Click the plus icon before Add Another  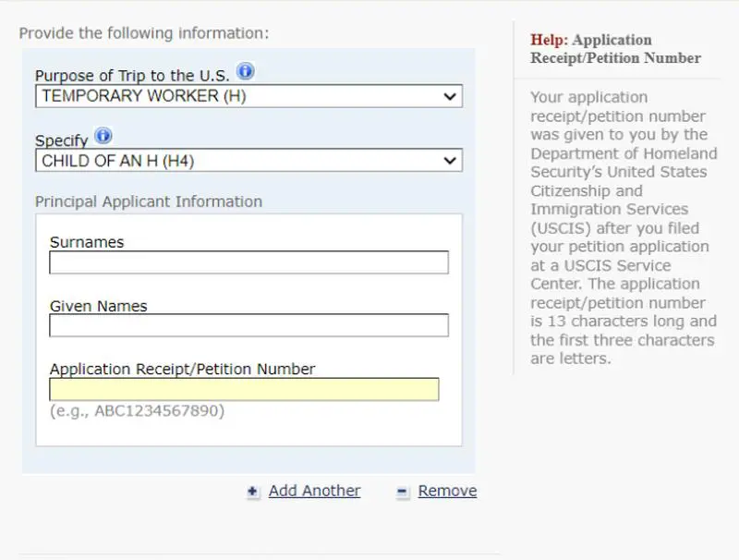coord(253,493)
